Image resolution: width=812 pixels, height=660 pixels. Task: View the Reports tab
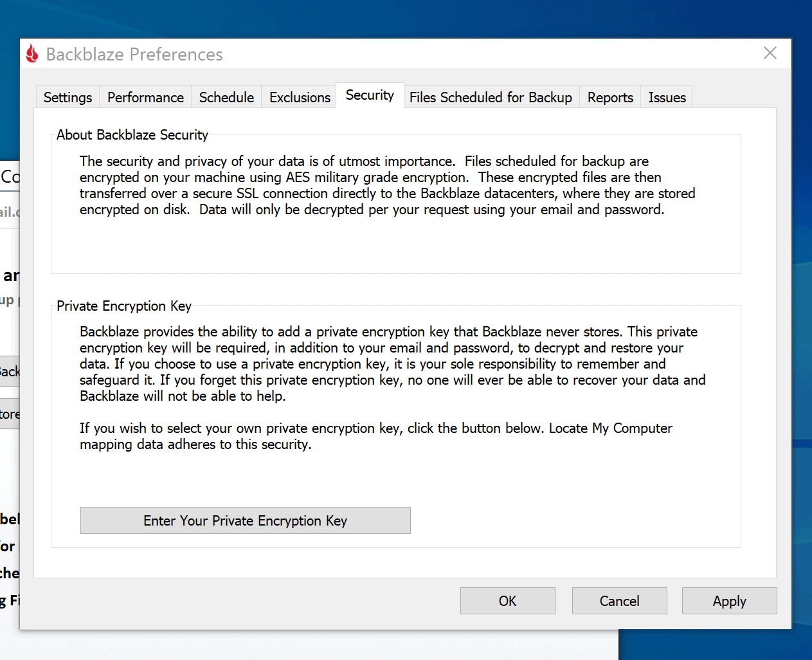click(x=610, y=97)
